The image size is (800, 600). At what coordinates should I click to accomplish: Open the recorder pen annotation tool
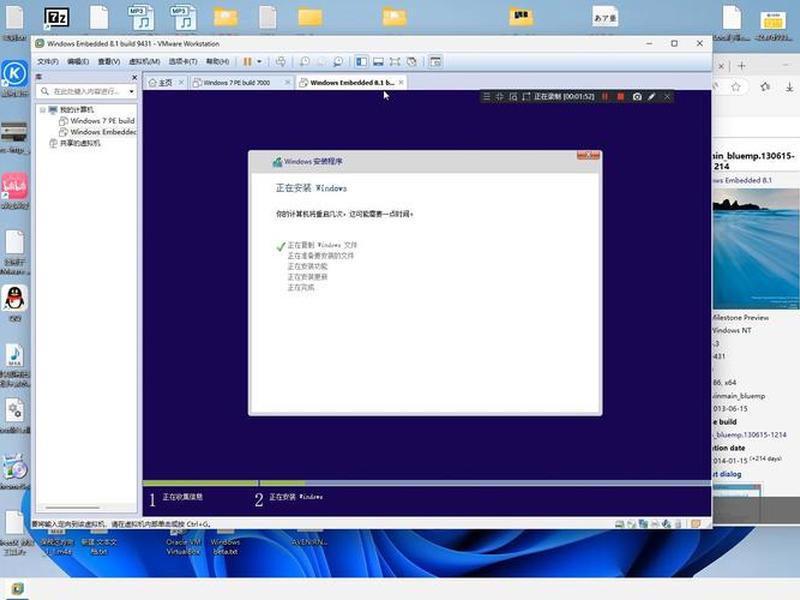point(652,96)
